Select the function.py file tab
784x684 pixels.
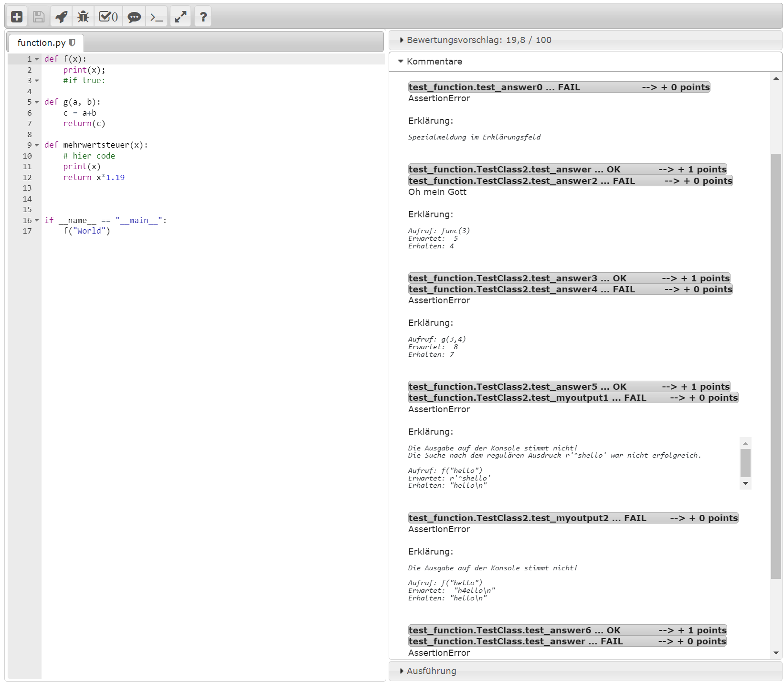tap(42, 43)
